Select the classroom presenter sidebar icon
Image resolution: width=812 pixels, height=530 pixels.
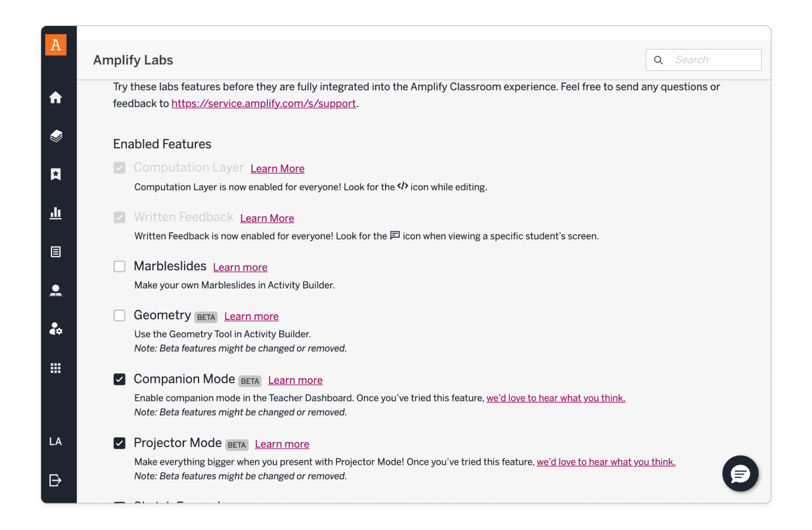click(x=56, y=290)
